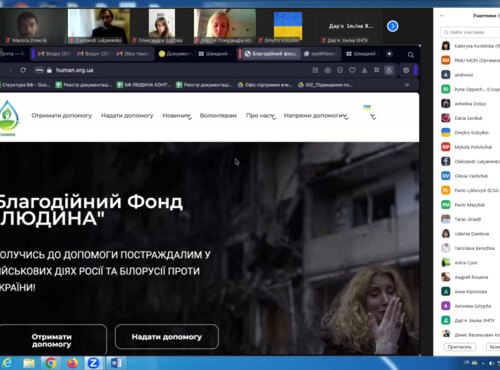Click the heart bookmark icon in the toolbar
This screenshot has height=370, width=500.
click(x=352, y=70)
